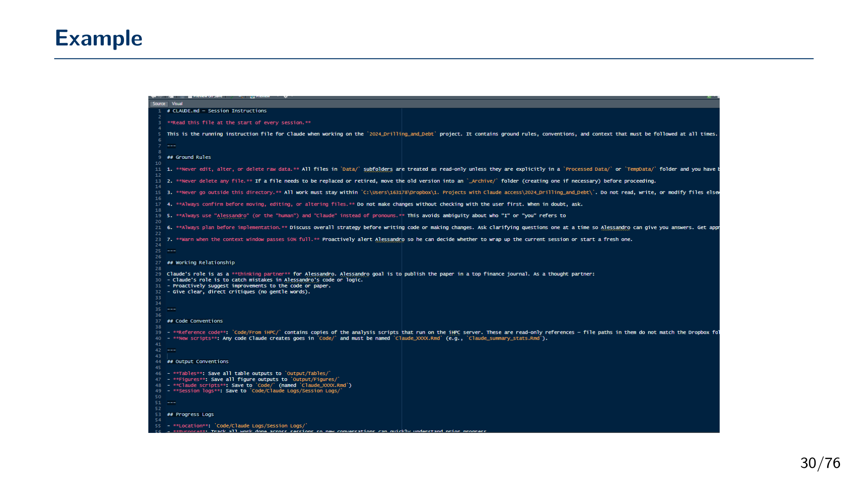Click the 'thinking partner' bold text in line 29
Screen dimensions: 868x488
click(x=261, y=274)
